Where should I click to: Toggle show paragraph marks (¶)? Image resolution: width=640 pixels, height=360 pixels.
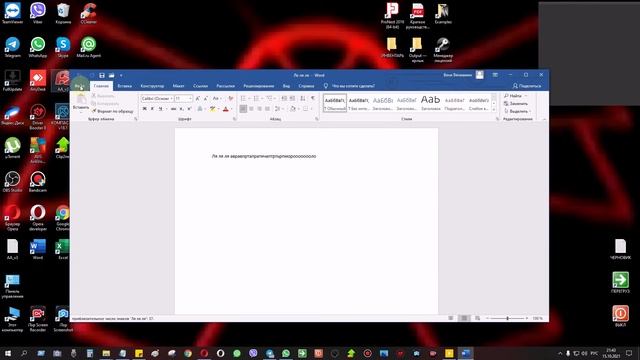(x=313, y=98)
